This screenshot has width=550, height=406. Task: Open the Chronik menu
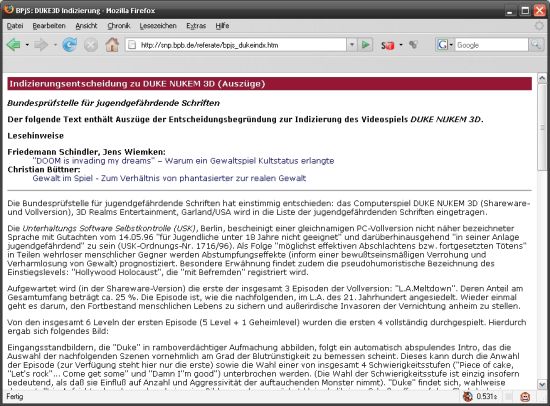click(119, 26)
